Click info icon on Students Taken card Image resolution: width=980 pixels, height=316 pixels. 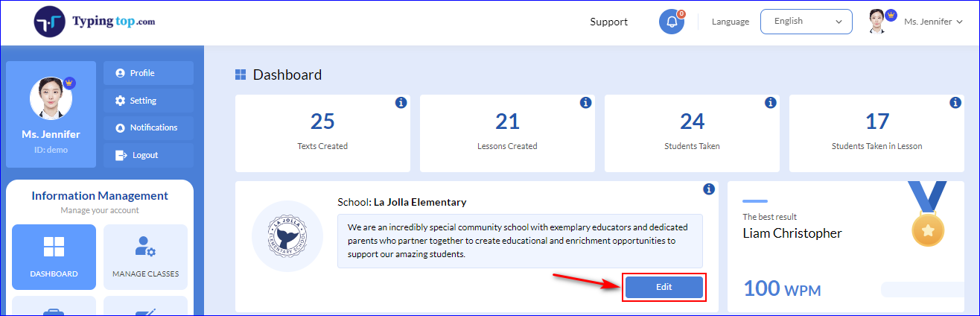tap(770, 102)
